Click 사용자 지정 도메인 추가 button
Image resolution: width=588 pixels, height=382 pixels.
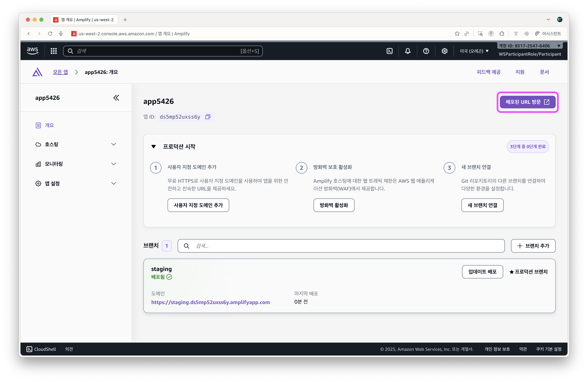[x=198, y=205]
